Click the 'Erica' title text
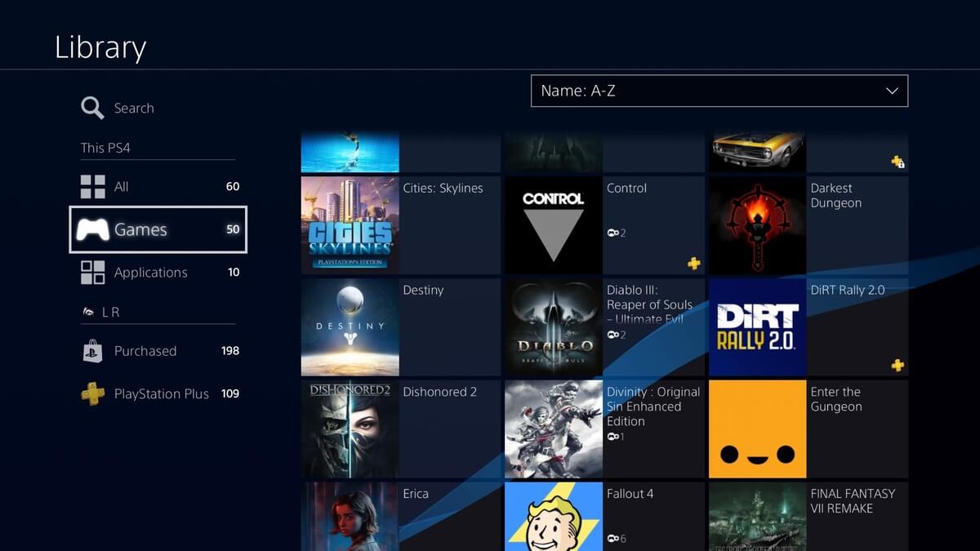The height and width of the screenshot is (551, 980). (x=416, y=494)
